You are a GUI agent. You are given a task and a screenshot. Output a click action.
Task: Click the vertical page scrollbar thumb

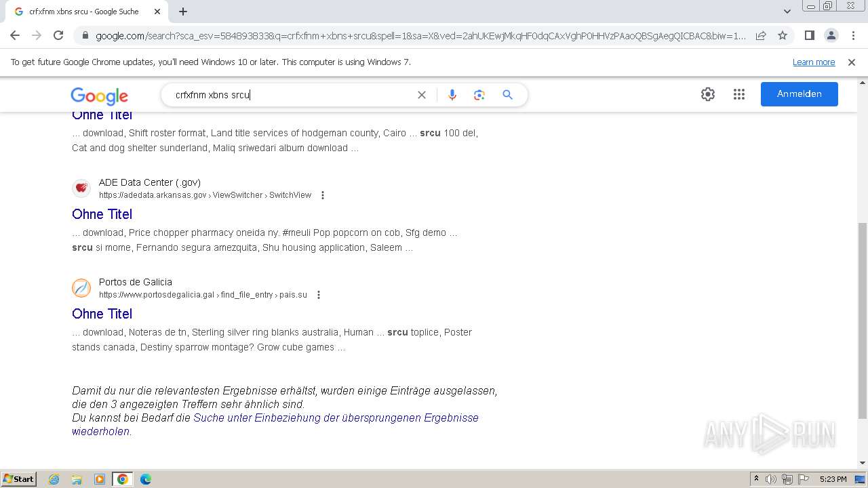[x=863, y=320]
